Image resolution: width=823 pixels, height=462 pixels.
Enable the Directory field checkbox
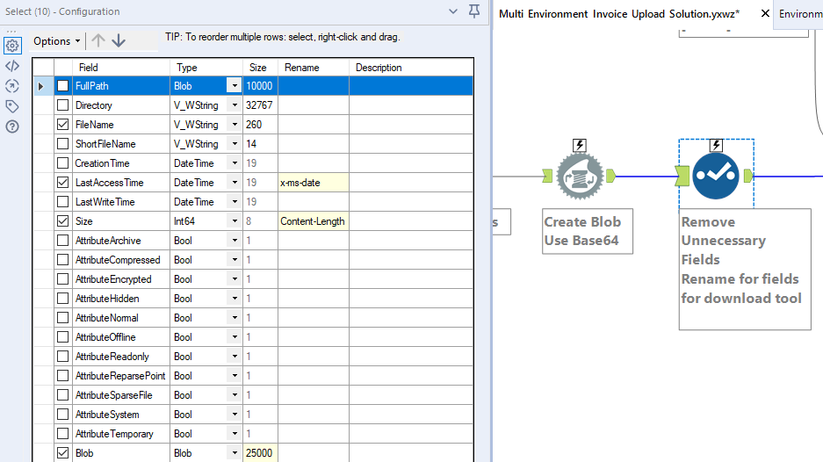tap(63, 105)
